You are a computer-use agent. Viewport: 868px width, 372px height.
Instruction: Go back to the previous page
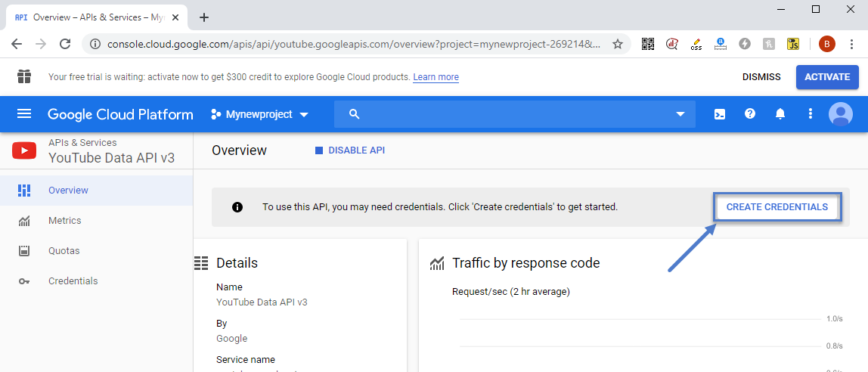pyautogui.click(x=17, y=45)
